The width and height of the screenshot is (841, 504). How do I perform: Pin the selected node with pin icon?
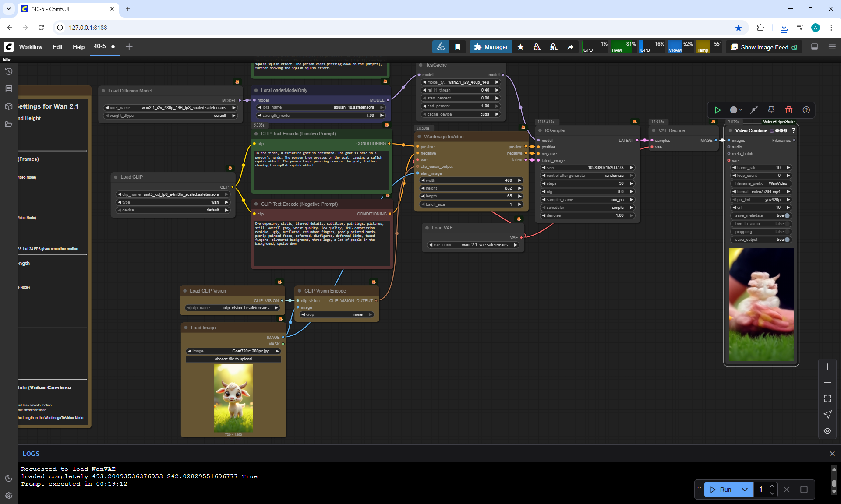point(771,110)
